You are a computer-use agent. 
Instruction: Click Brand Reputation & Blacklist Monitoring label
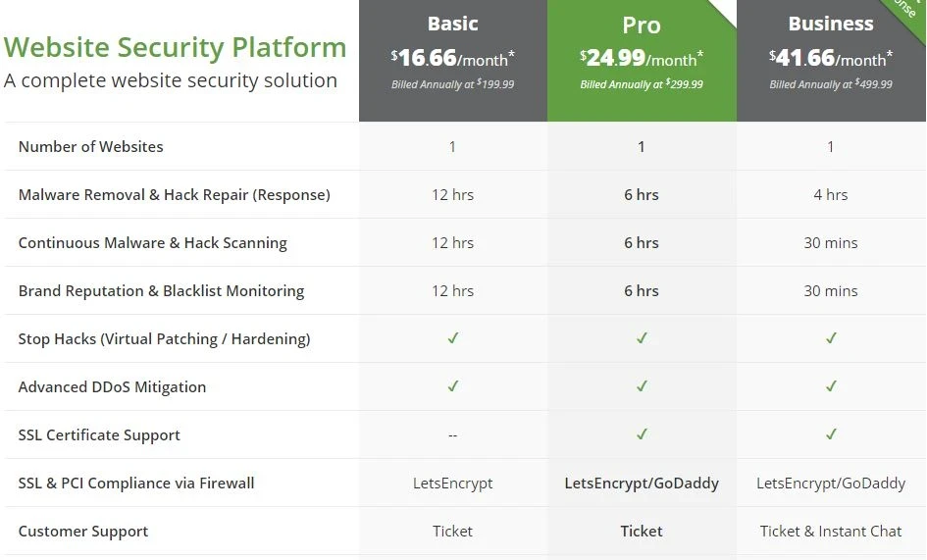pos(161,291)
